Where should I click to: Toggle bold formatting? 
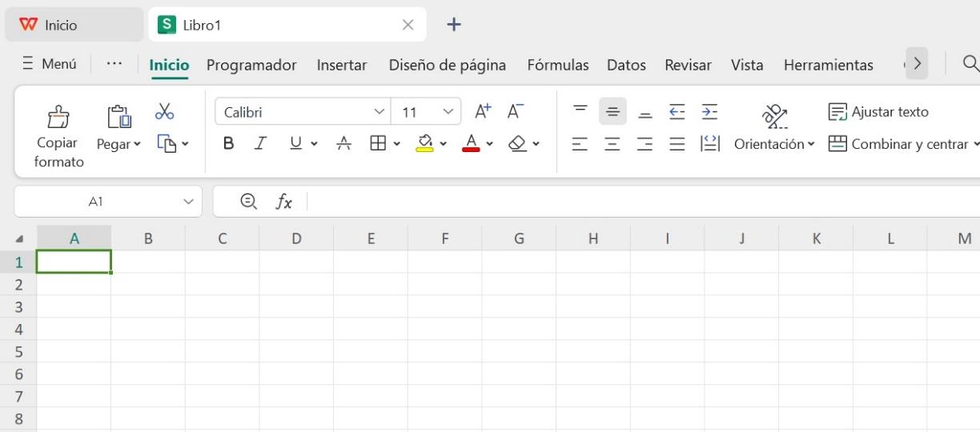click(x=229, y=144)
